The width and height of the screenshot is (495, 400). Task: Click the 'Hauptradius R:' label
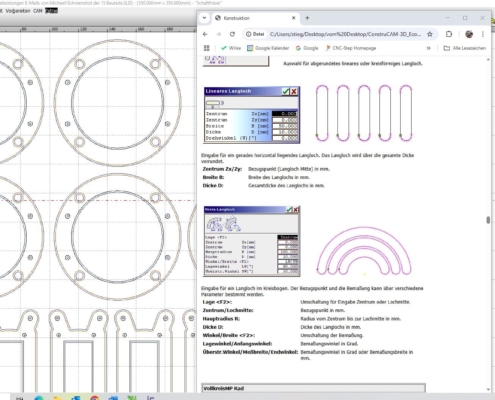click(221, 319)
